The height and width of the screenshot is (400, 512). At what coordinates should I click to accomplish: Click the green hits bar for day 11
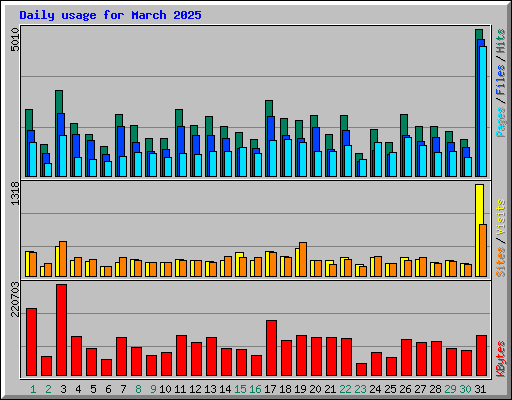179,118
